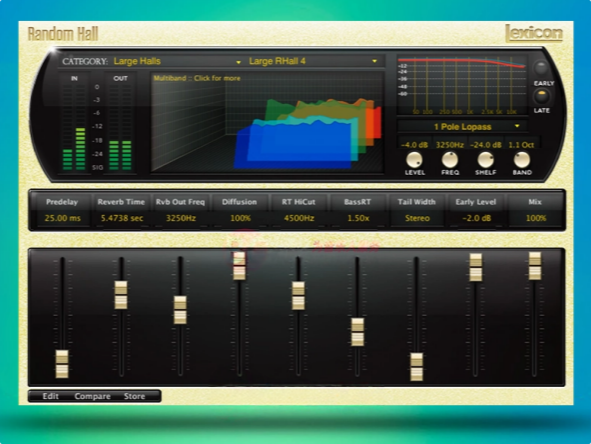Click the Predelay parameter label
Image resolution: width=591 pixels, height=444 pixels.
click(62, 202)
